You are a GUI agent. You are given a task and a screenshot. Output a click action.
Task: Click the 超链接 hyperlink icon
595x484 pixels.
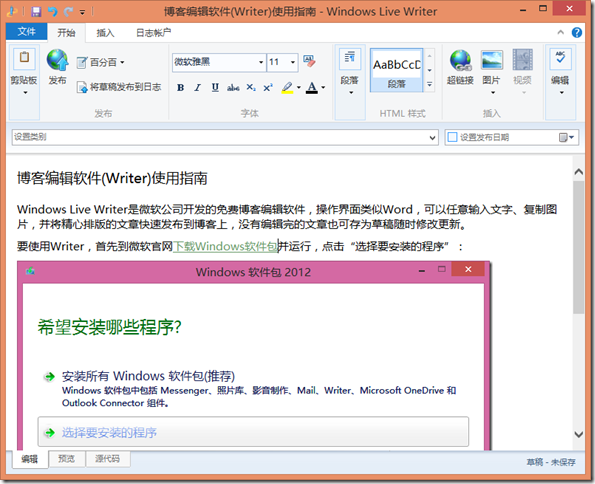(460, 60)
